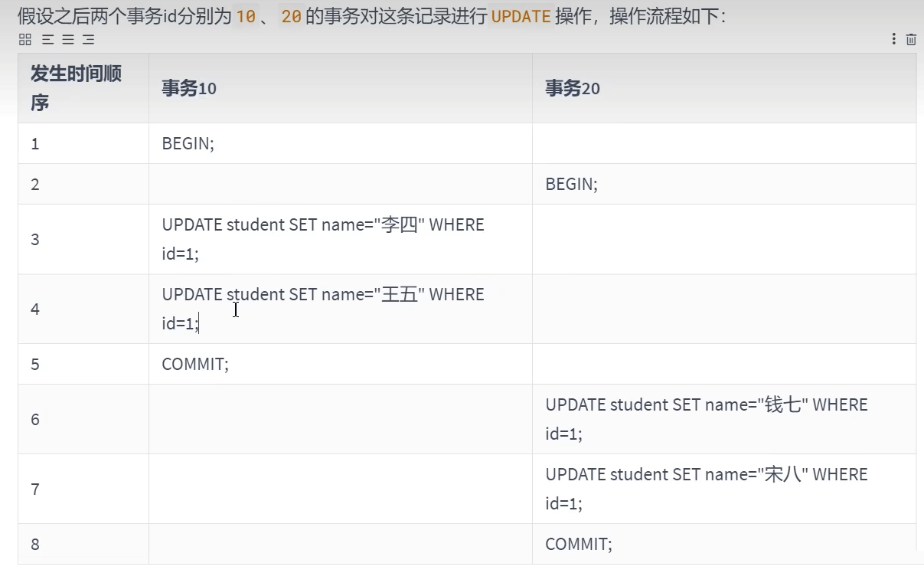
Task: Click the 事务10 column header
Action: tap(189, 89)
